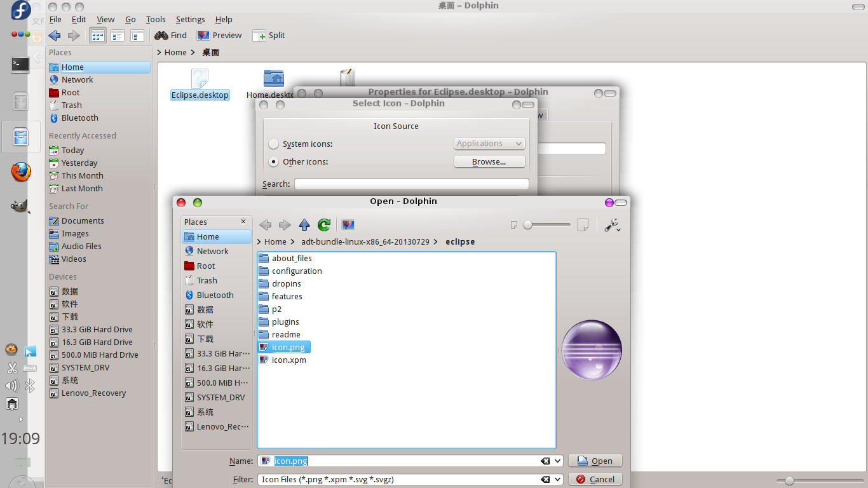Screen dimensions: 868x488
Task: Click the Find binoculars button
Action: coord(170,36)
